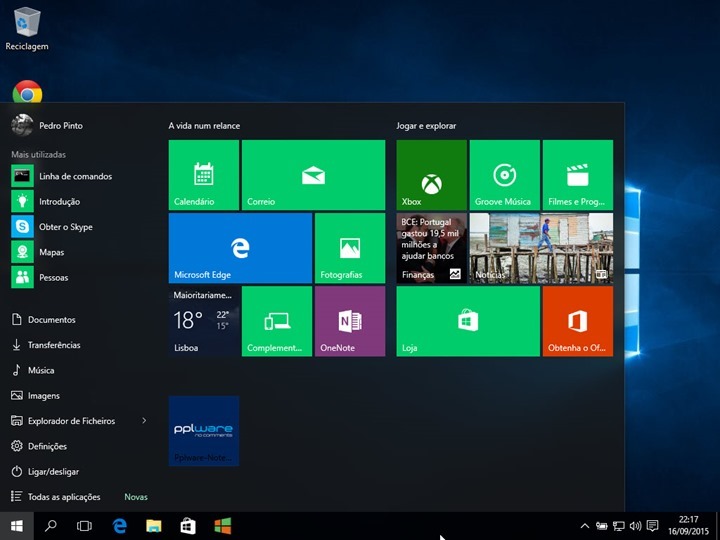Launch the Microsoft Edge tile
Image resolution: width=720 pixels, height=540 pixels.
click(240, 248)
